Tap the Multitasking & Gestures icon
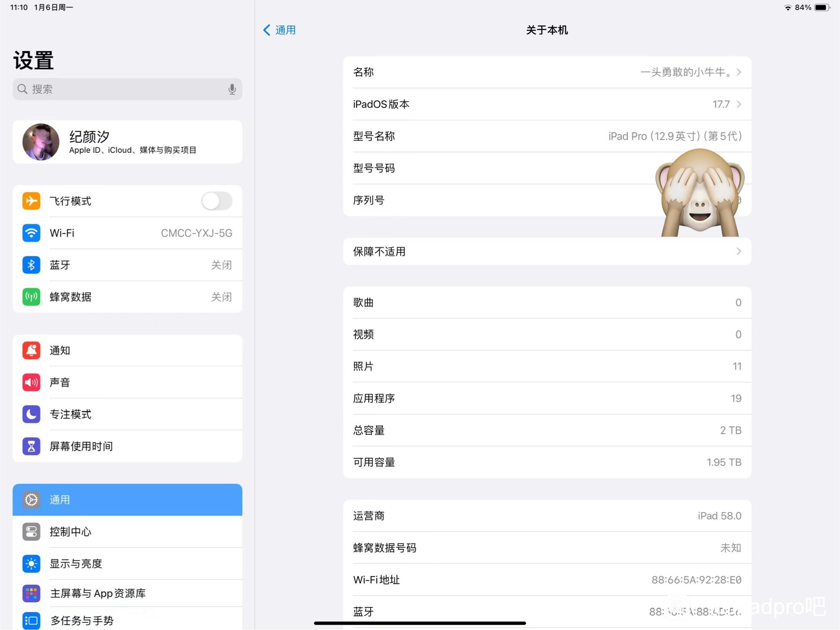 click(31, 621)
